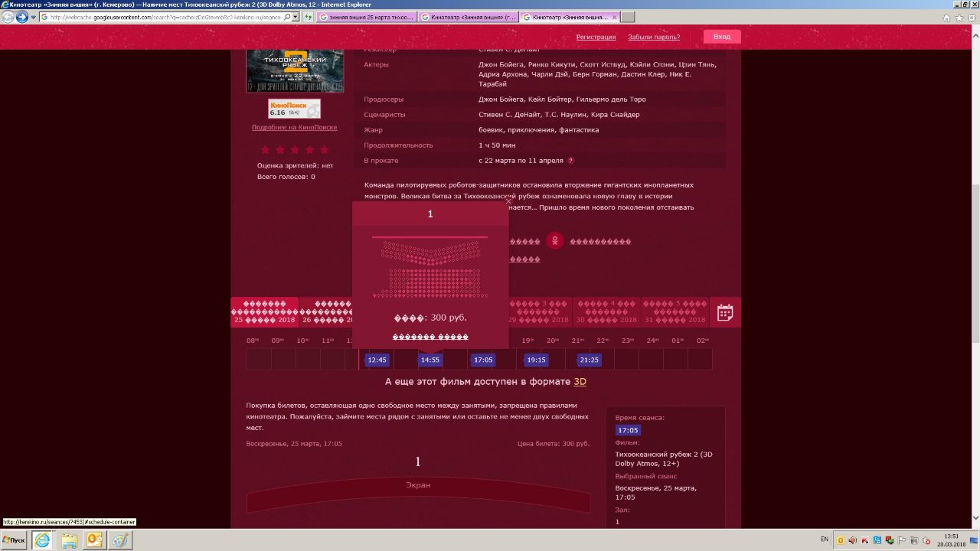Open the recent pages dropdown next to Forward
The width and height of the screenshot is (980, 551).
click(x=33, y=17)
